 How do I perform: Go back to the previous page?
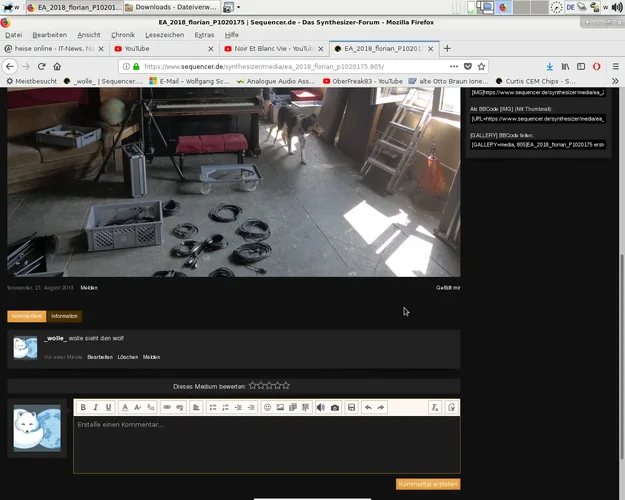10,67
